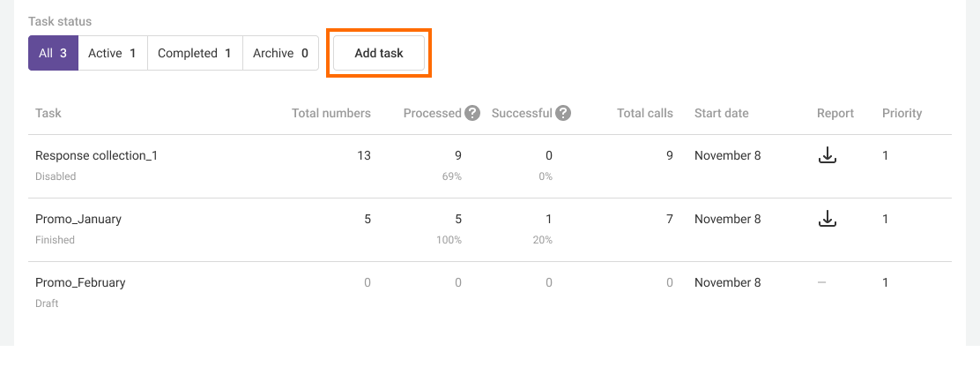The image size is (980, 367).
Task: Click the Total numbers column header
Action: click(330, 113)
